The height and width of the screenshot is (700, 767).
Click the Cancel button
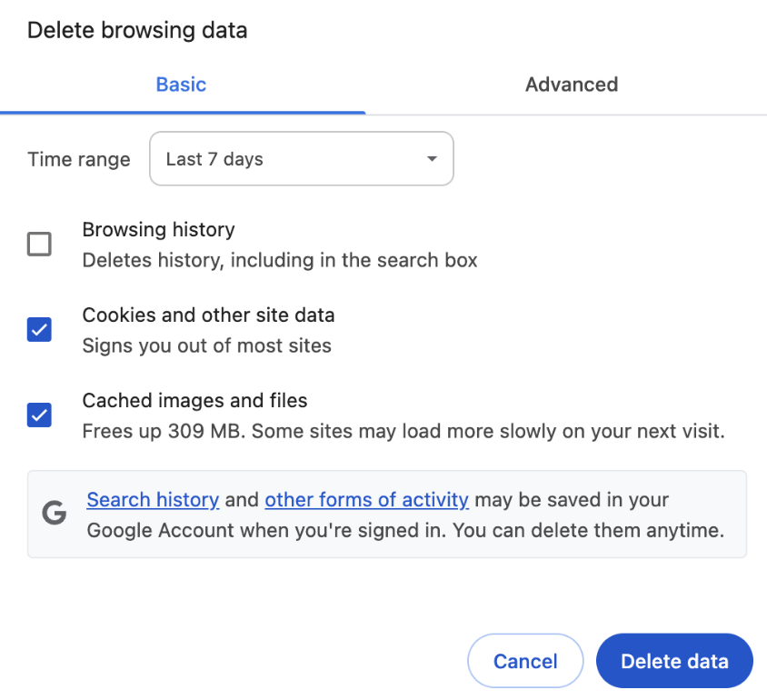click(525, 661)
